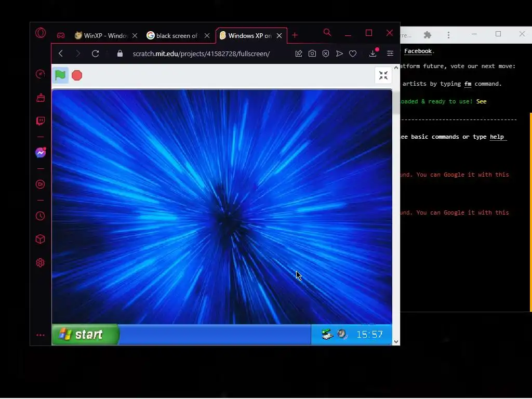Go forward to next page

(78, 54)
